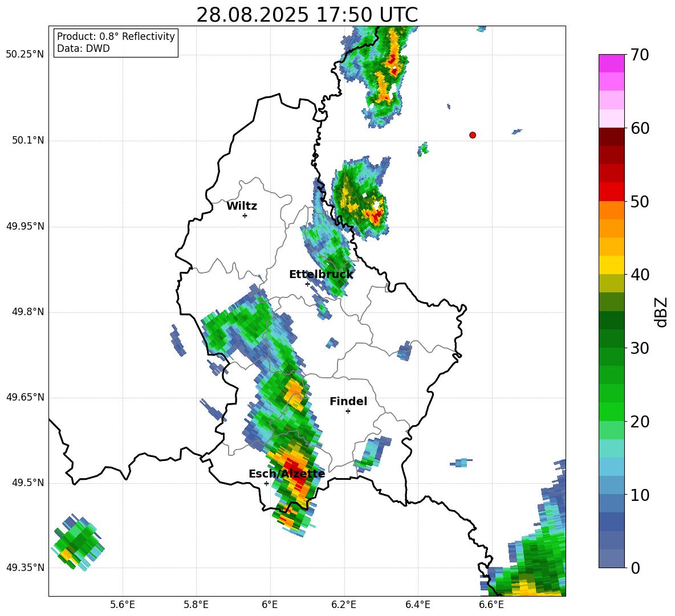Click the red dot marker
The height and width of the screenshot is (616, 675).
pos(472,135)
